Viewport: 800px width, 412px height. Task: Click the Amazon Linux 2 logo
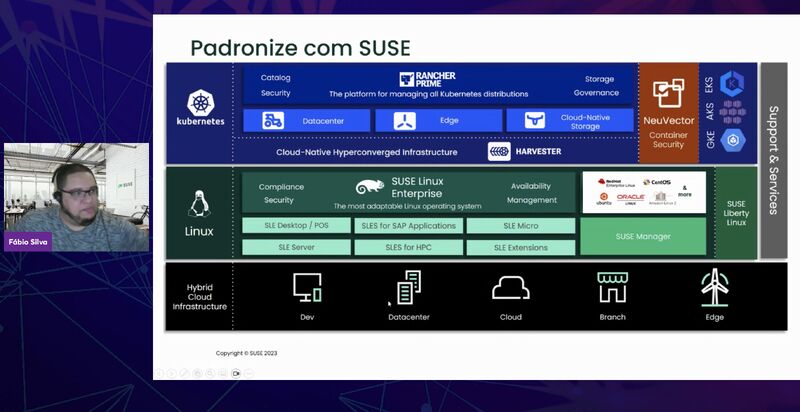coord(663,198)
